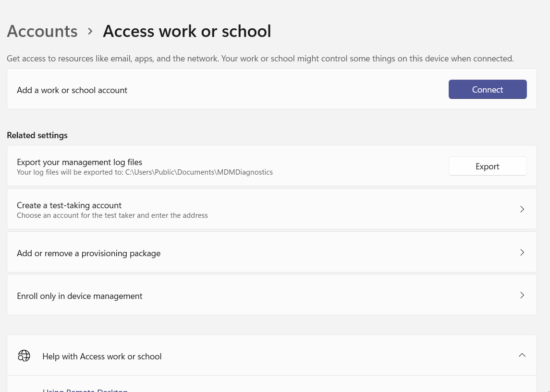
Task: Navigate back to Accounts
Action: pos(42,31)
